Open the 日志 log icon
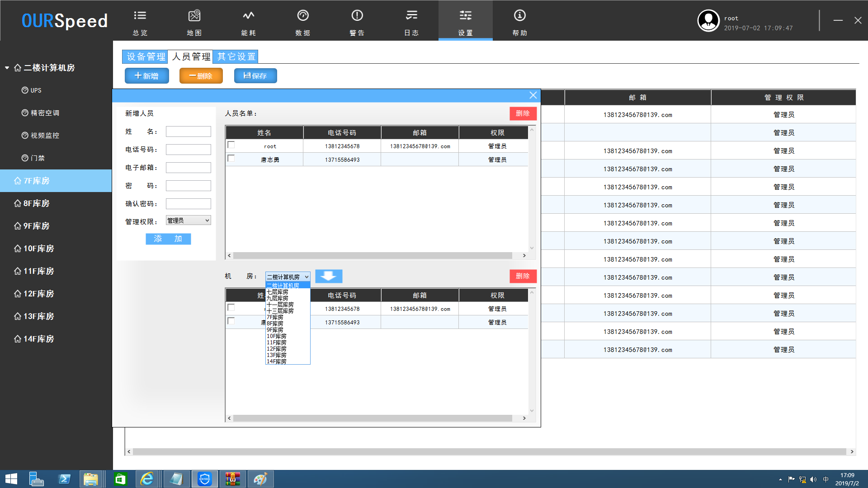This screenshot has height=488, width=868. point(411,16)
